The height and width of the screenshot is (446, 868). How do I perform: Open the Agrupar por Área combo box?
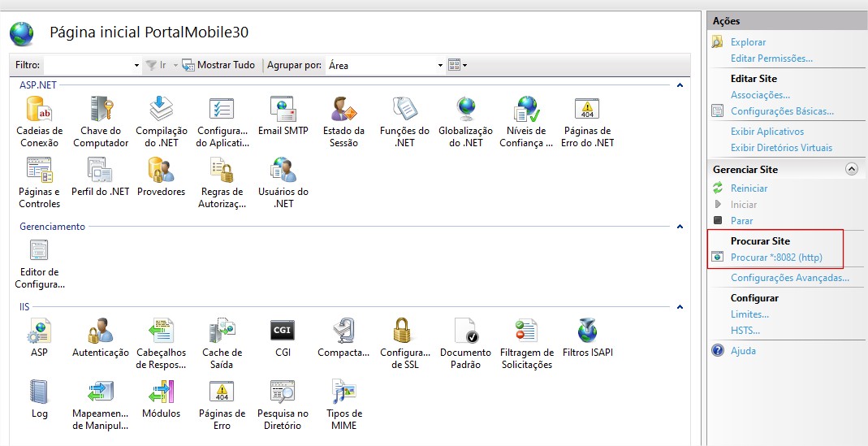tap(385, 65)
